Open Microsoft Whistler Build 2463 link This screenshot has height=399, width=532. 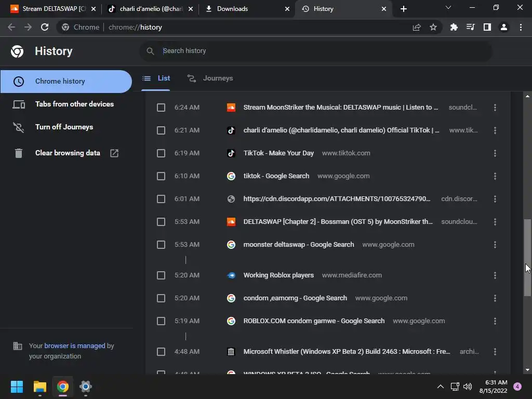pos(347,352)
